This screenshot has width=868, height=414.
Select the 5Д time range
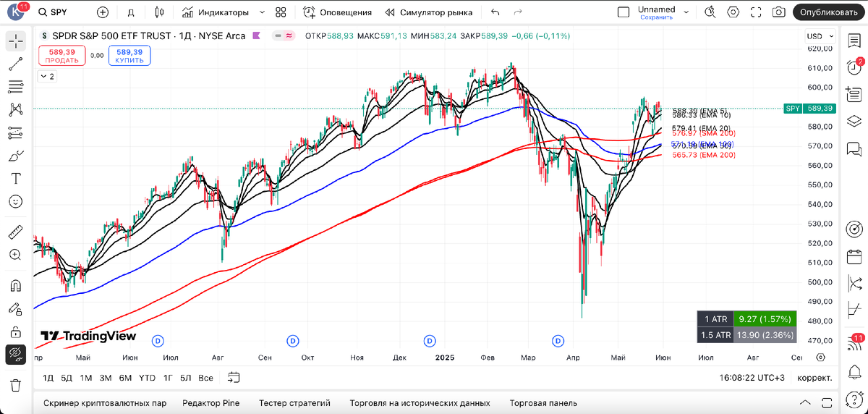[67, 378]
